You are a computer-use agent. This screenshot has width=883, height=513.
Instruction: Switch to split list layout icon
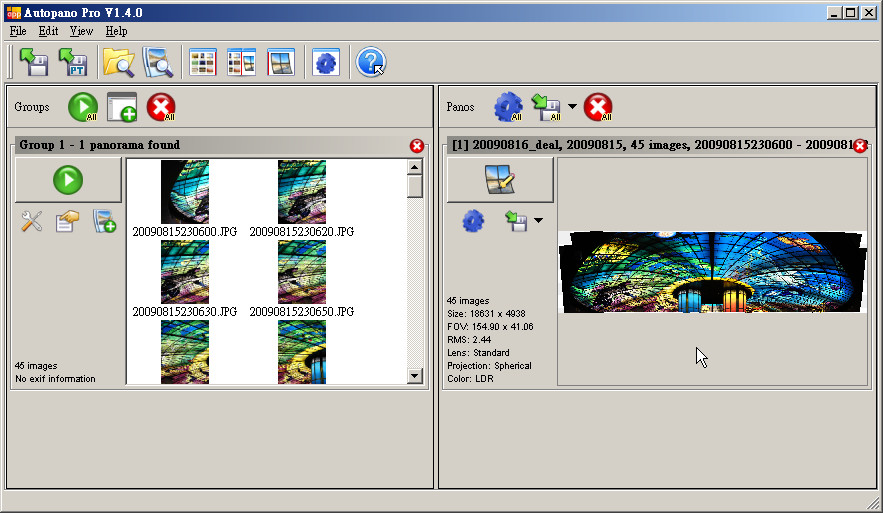click(242, 62)
